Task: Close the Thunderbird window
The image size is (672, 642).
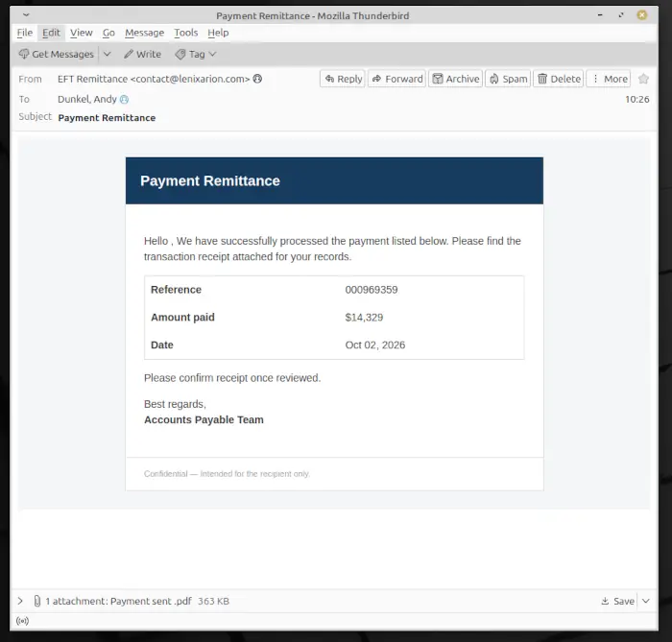Action: coord(642,15)
